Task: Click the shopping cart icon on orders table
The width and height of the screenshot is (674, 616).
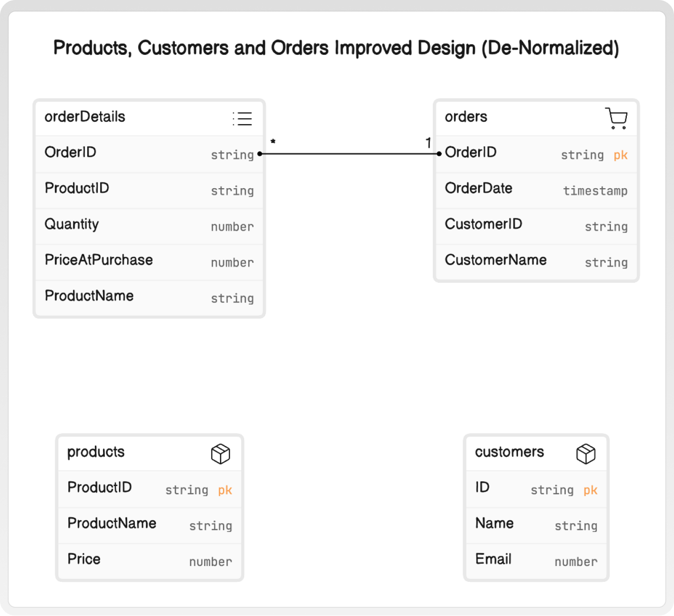Action: click(x=616, y=118)
